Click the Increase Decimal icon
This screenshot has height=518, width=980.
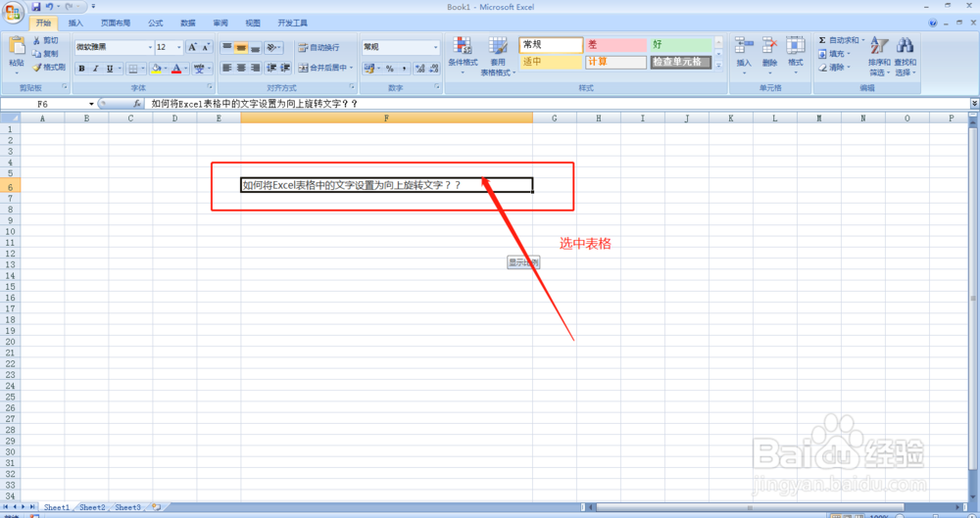tap(420, 69)
